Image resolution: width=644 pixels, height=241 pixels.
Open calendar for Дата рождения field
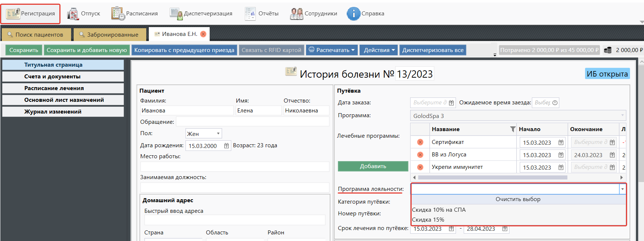click(x=227, y=146)
